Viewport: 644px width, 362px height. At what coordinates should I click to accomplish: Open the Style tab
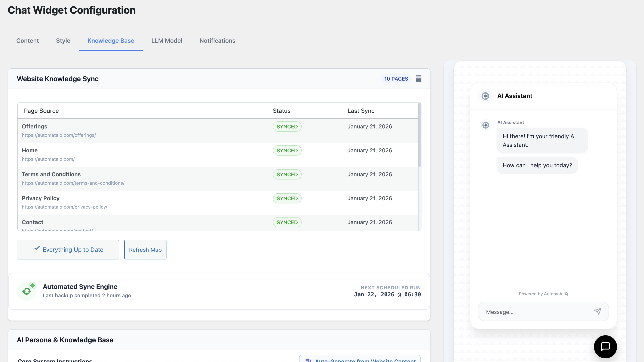click(x=63, y=41)
